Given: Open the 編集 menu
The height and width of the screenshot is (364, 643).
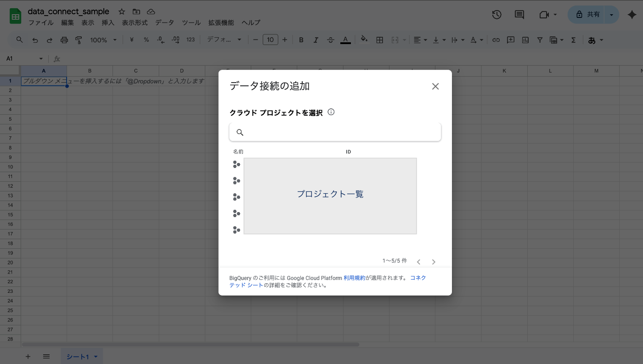Looking at the screenshot, I should tap(68, 22).
